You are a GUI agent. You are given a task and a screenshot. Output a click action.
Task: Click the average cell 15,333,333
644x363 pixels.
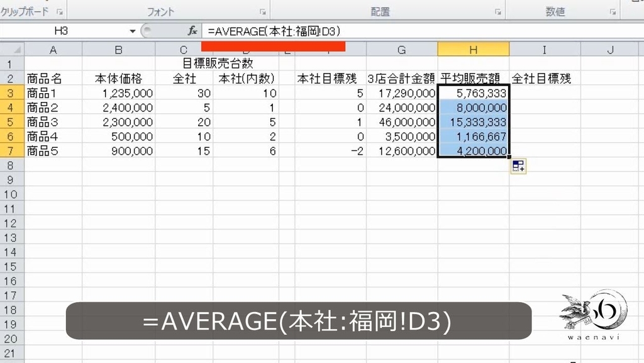(x=473, y=122)
